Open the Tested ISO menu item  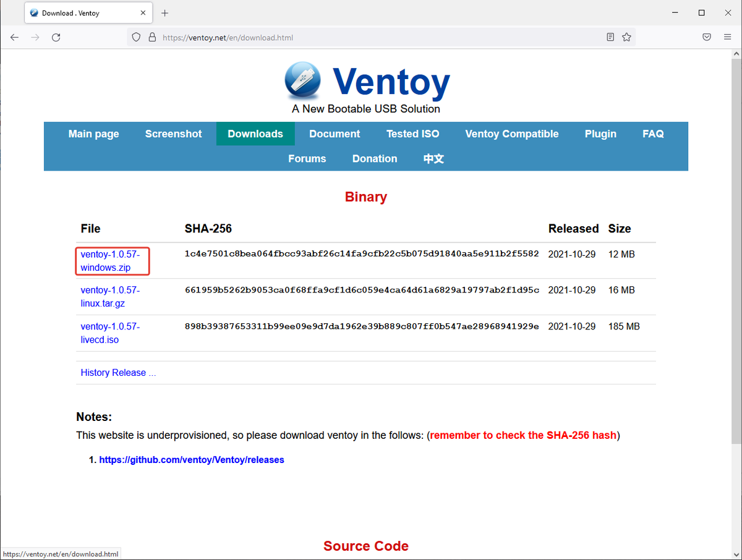[413, 134]
